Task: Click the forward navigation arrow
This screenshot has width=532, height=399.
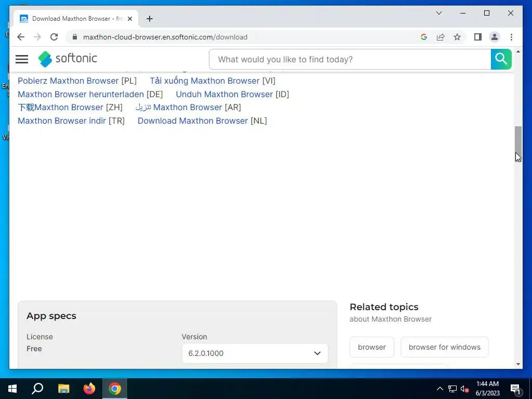Action: [37, 37]
